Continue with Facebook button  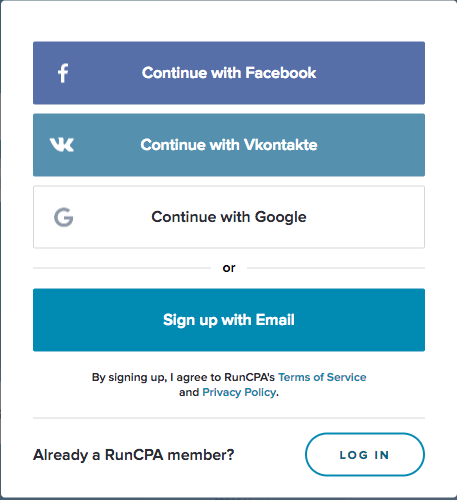[229, 73]
